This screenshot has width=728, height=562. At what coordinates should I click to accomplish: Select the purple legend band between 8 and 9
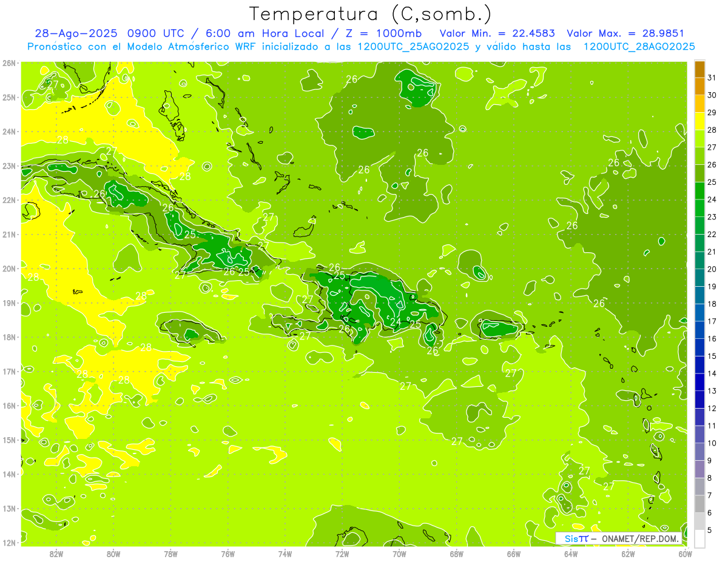699,469
